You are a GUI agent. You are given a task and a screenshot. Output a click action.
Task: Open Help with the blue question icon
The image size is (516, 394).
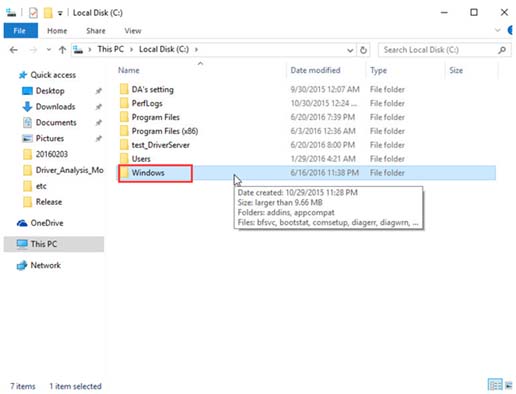tap(511, 30)
